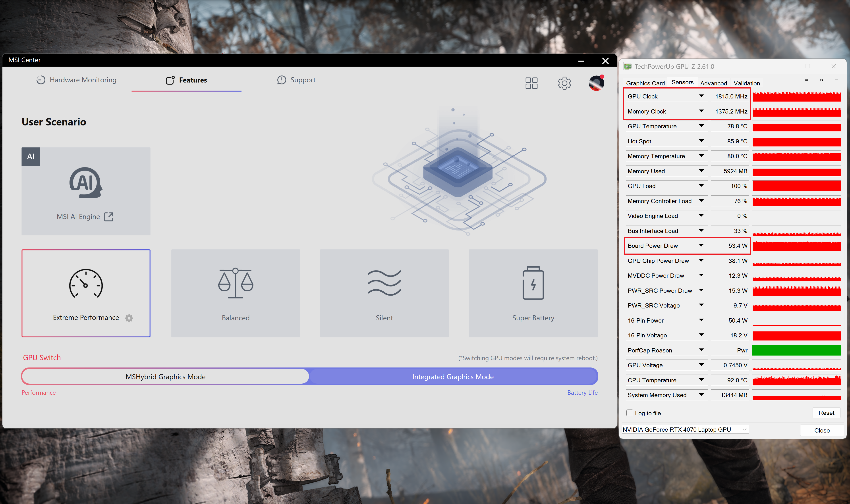Expand the GPU Clock sensor dropdown

pos(701,96)
